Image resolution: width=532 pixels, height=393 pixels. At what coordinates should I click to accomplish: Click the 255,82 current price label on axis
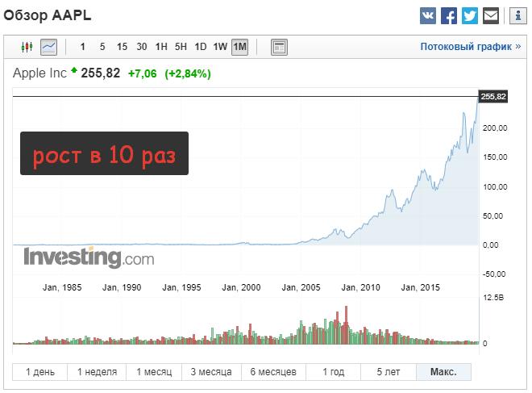click(x=493, y=97)
